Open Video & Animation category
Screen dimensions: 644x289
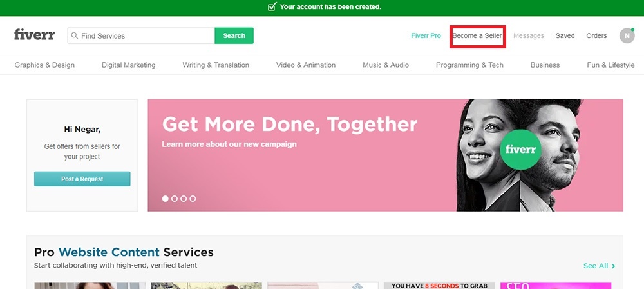coord(305,65)
